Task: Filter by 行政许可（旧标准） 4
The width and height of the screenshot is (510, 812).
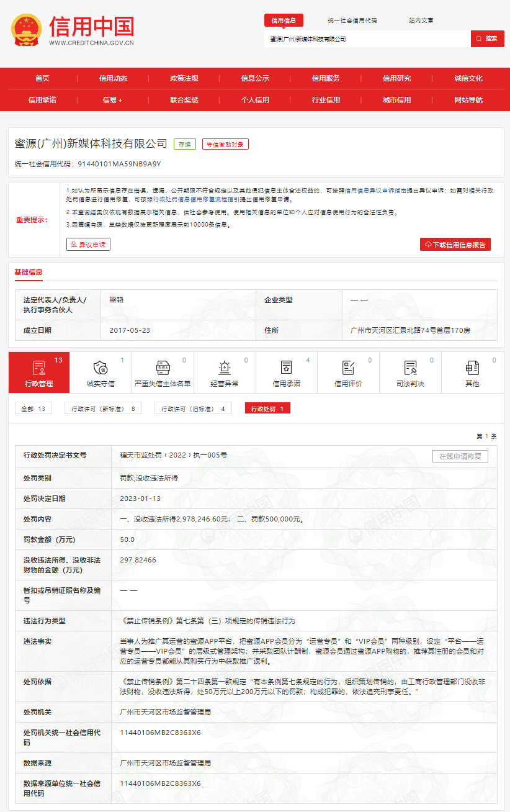Action: (x=194, y=408)
